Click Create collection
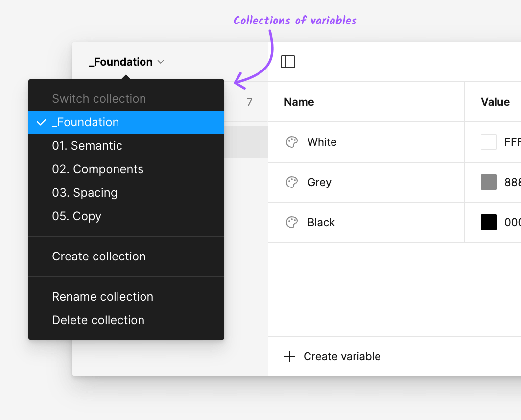 [x=98, y=257]
